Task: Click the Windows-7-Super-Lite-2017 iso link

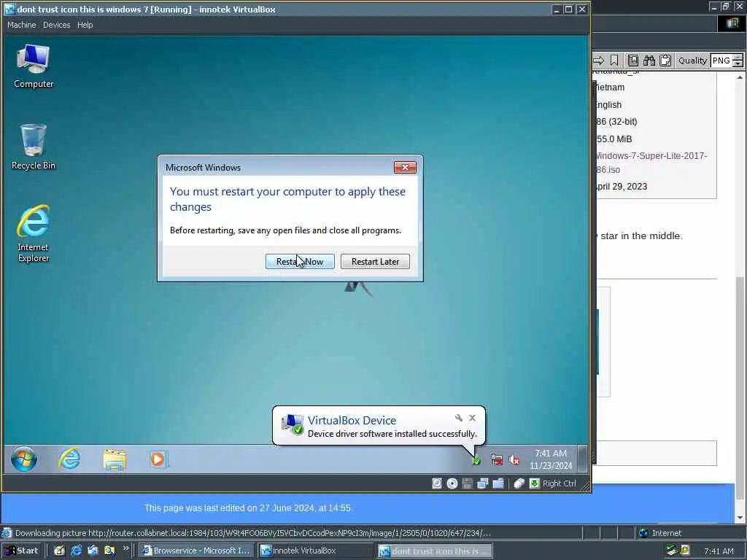Action: [651, 163]
